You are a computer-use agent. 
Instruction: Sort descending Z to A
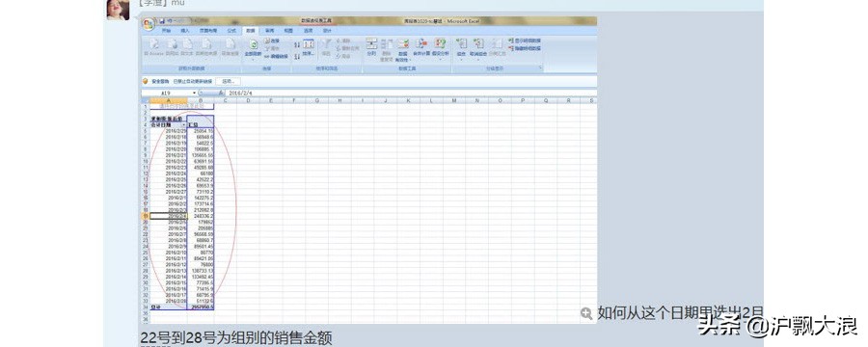tap(297, 57)
